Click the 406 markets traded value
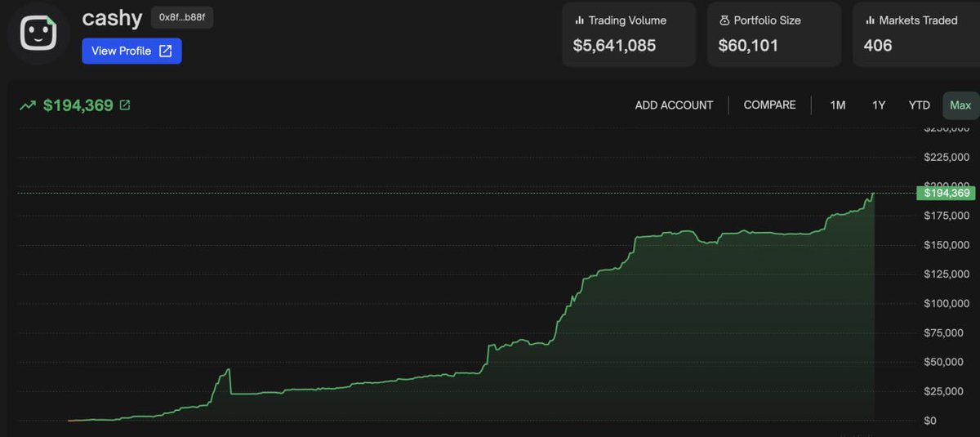Viewport: 980px width, 437px height. tap(878, 46)
